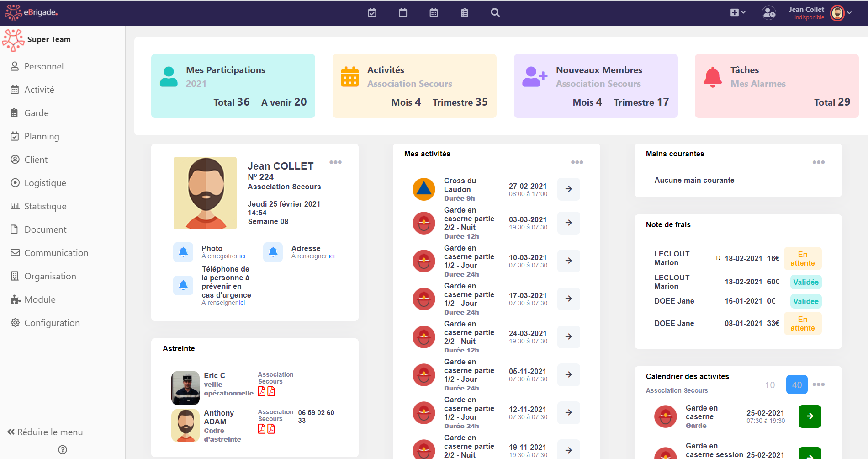Screen dimensions: 868x459
Task: Expand the quick-add plus dropdown in the top bar
Action: pyautogui.click(x=737, y=13)
